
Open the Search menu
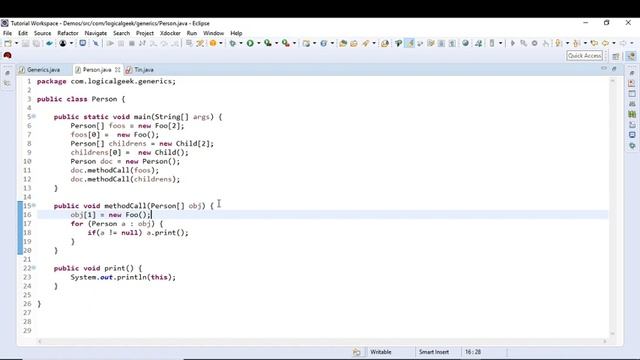pos(121,33)
